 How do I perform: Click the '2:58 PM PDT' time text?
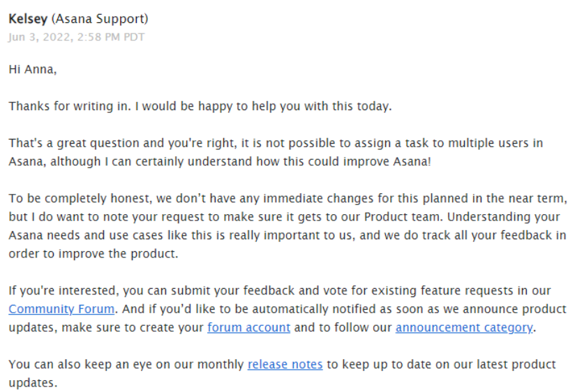pyautogui.click(x=111, y=37)
